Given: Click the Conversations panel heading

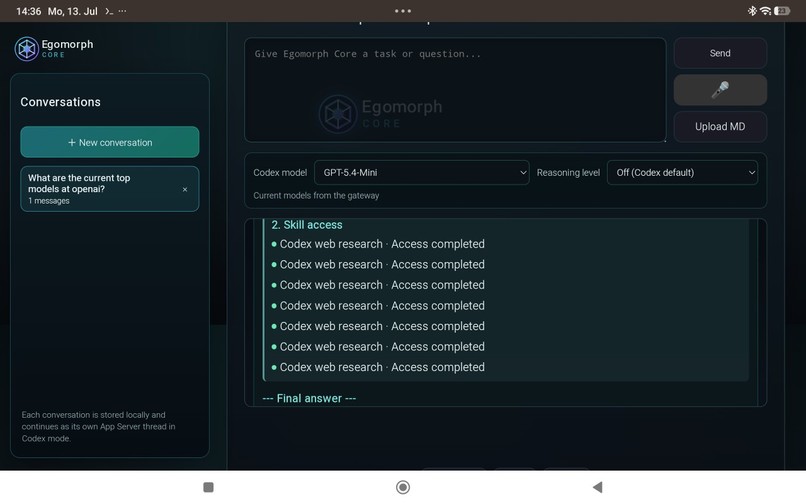Looking at the screenshot, I should (x=61, y=102).
